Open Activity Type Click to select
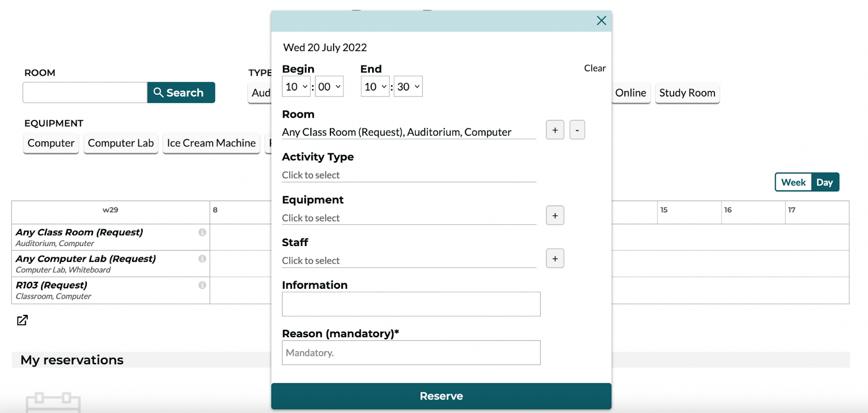 tap(409, 175)
